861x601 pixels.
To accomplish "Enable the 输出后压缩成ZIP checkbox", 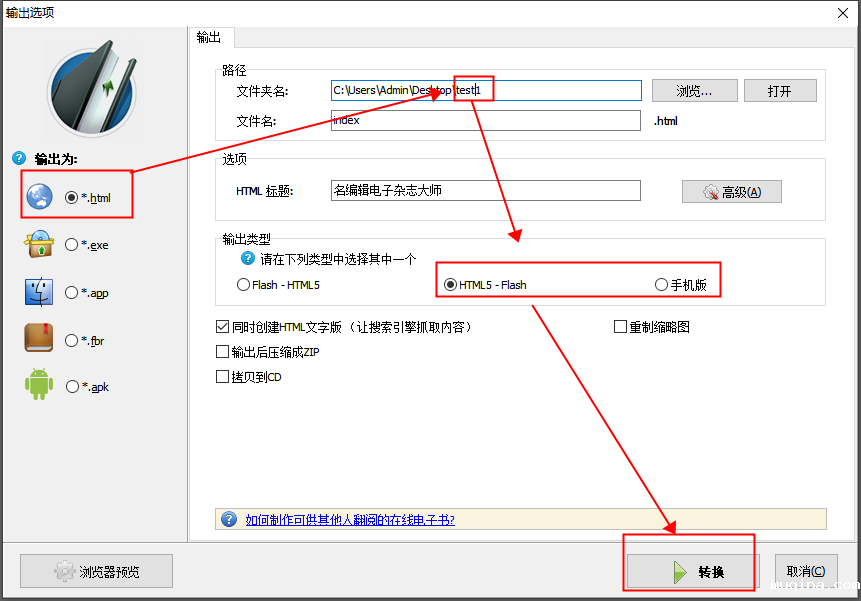I will [223, 352].
